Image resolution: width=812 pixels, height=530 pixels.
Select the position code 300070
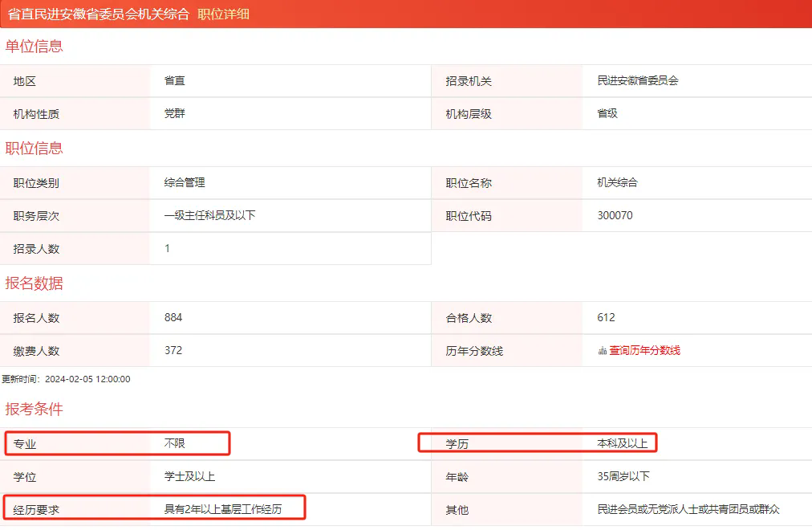tap(615, 215)
